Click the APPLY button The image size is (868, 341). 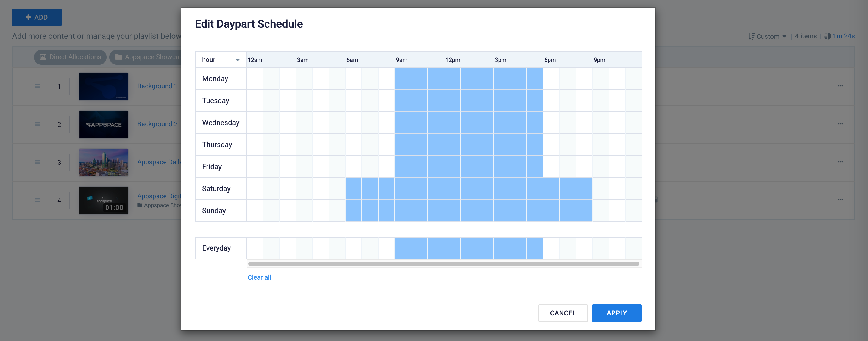[617, 313]
